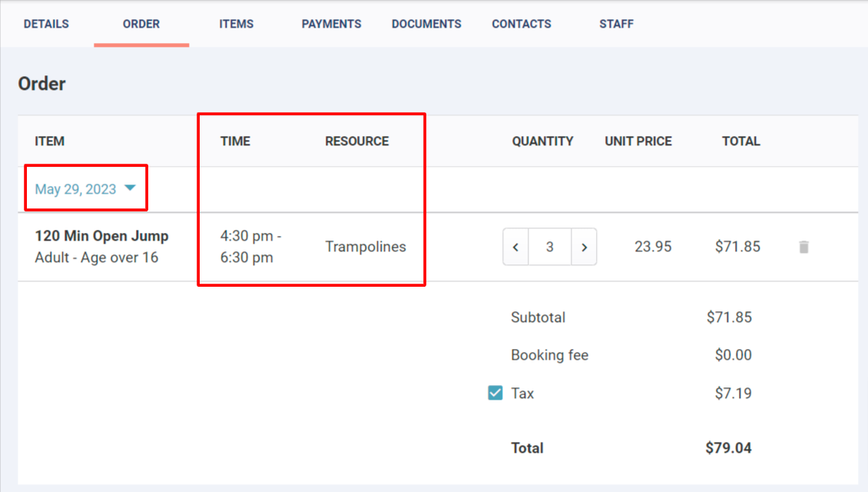Switch to the Items tab
This screenshot has height=492, width=868.
pos(237,24)
